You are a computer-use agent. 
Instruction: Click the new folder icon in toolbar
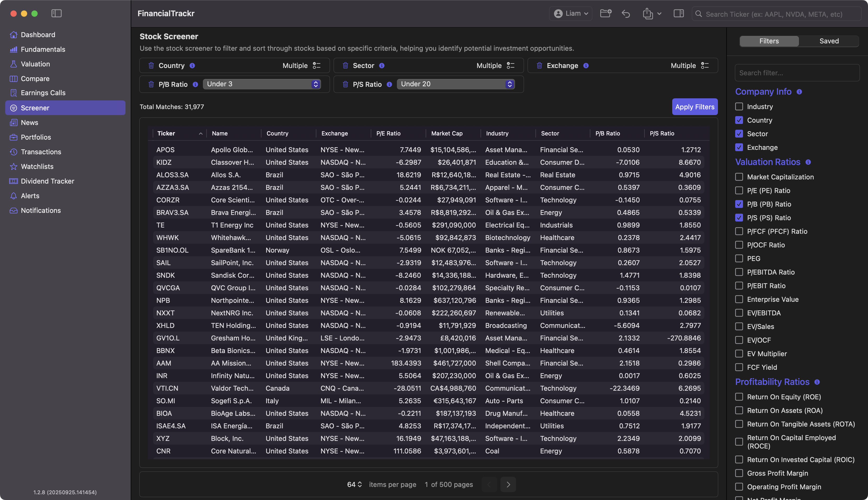coord(606,13)
